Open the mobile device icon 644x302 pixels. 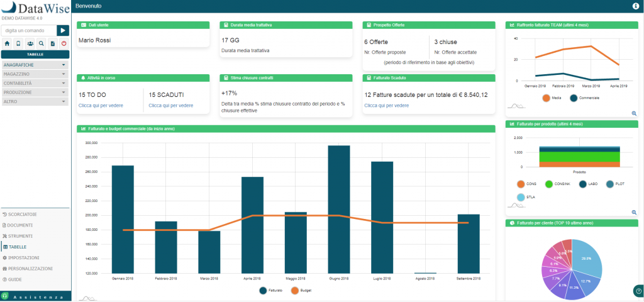point(18,43)
